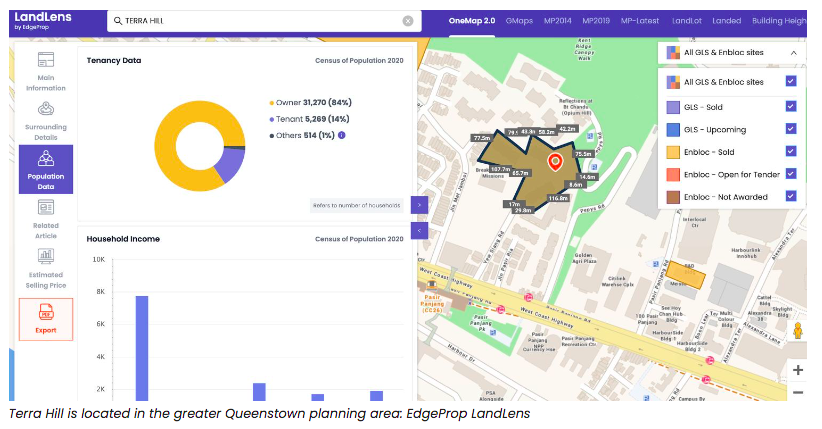Click the Tenancy Data heading

click(x=114, y=60)
